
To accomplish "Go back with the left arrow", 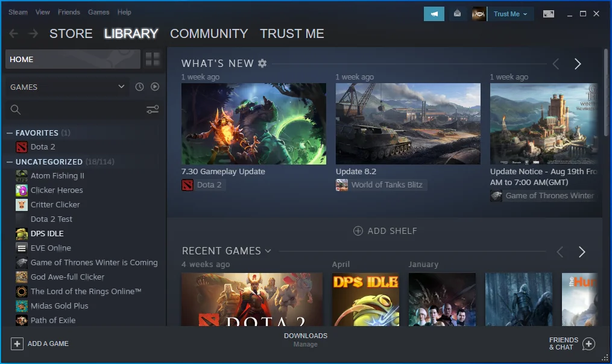I will click(x=14, y=34).
